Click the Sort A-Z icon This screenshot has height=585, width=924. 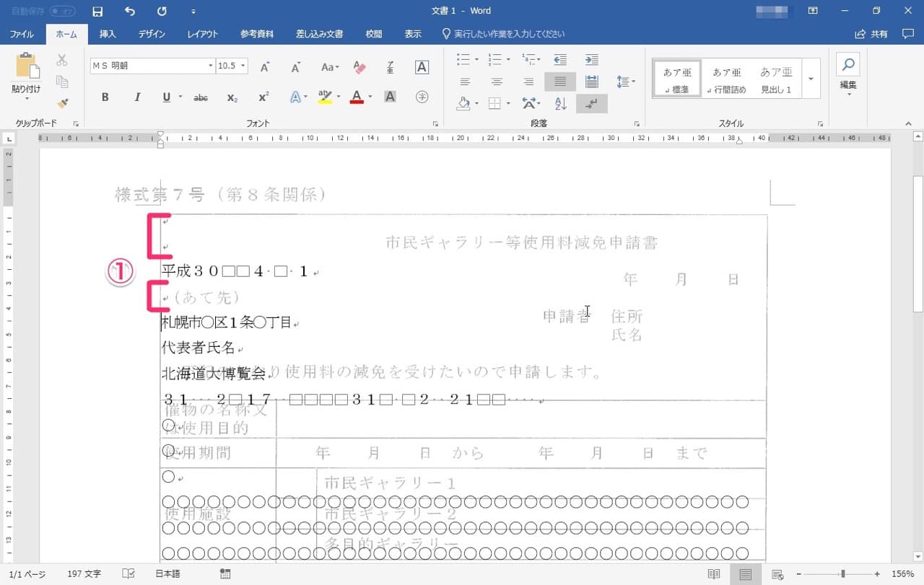[x=560, y=104]
